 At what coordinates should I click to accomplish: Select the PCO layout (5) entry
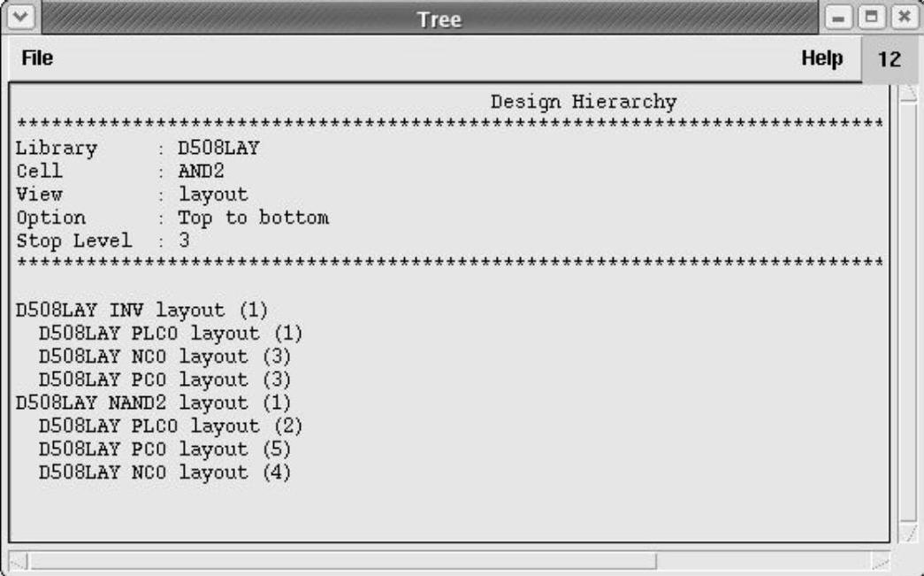(164, 449)
